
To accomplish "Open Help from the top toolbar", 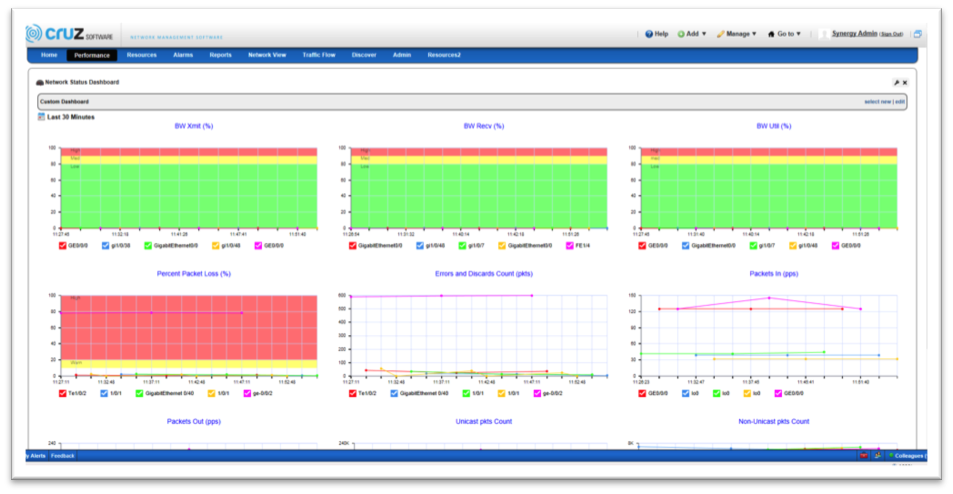I will 656,34.
